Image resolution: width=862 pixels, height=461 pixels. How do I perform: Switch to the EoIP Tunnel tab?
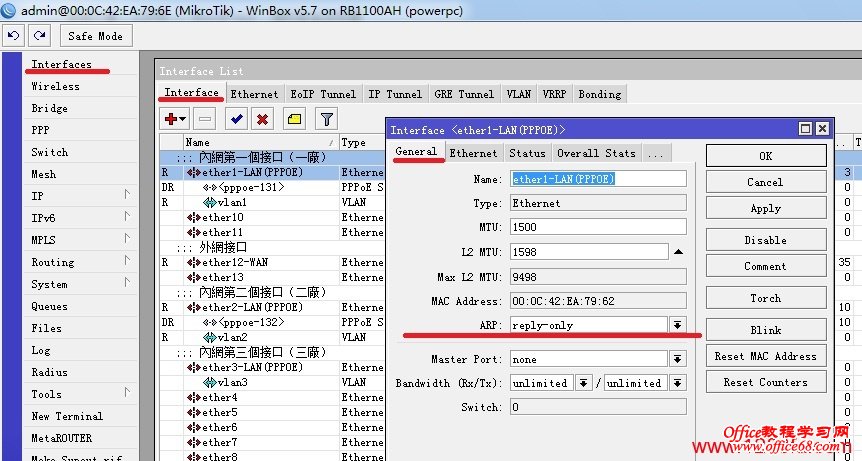tap(323, 94)
